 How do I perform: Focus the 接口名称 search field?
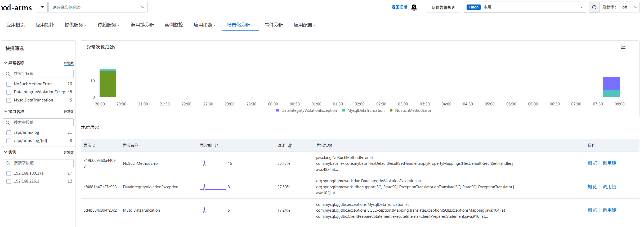[x=38, y=122]
